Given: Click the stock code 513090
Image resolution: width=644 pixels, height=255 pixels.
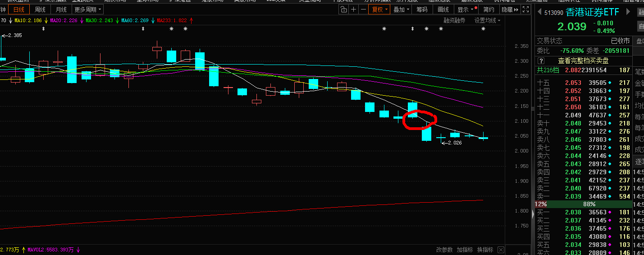Looking at the screenshot, I should pyautogui.click(x=553, y=13).
